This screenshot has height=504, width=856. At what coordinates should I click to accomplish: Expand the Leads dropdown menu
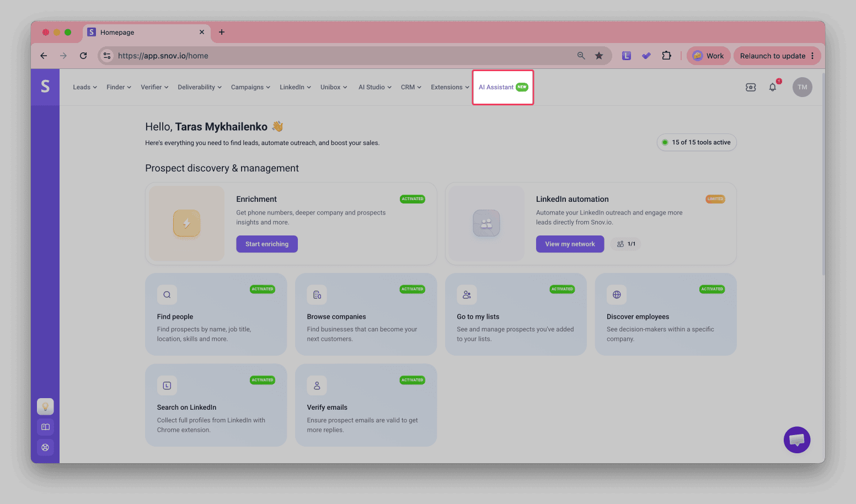pos(85,87)
